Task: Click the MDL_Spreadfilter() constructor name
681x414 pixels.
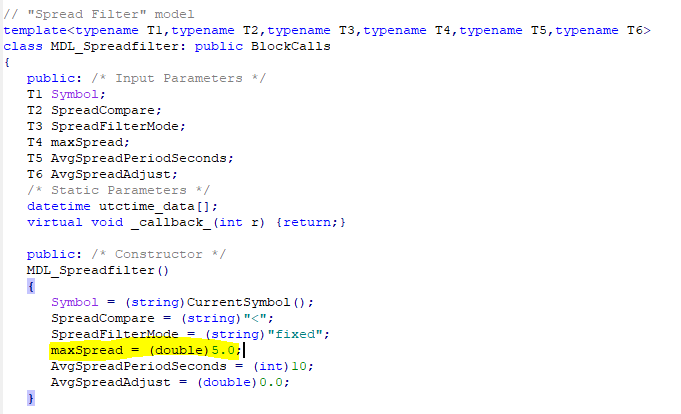Action: point(98,271)
